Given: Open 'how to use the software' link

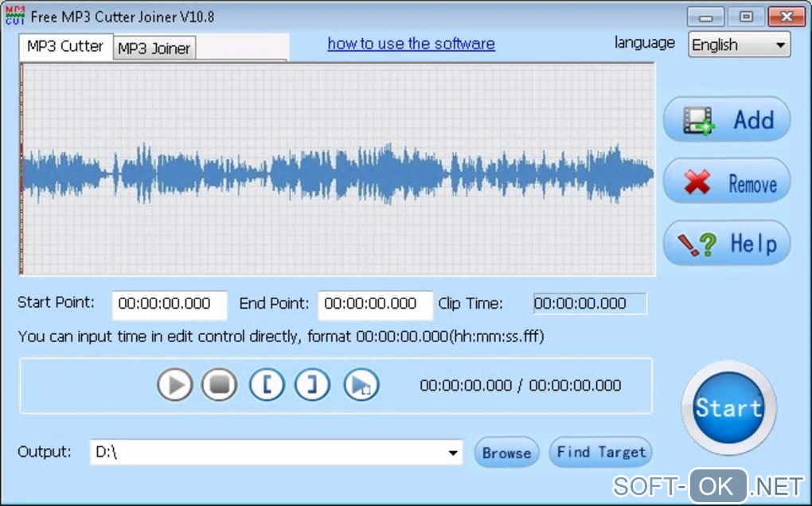Looking at the screenshot, I should (x=412, y=44).
